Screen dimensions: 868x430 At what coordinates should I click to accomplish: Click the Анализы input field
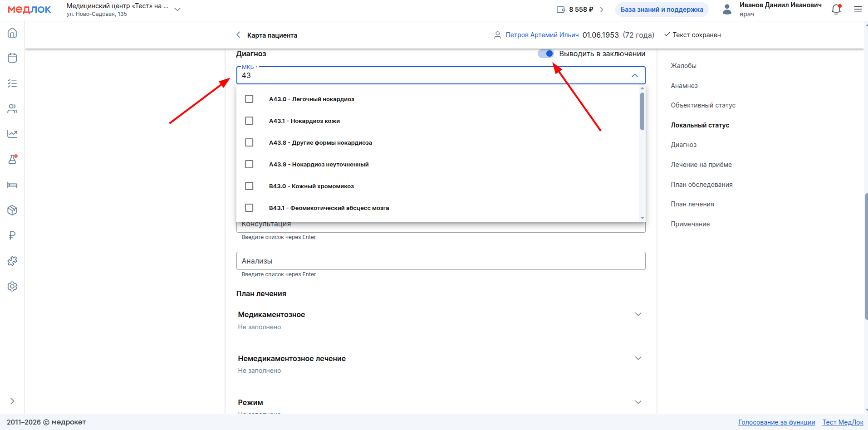click(x=441, y=261)
